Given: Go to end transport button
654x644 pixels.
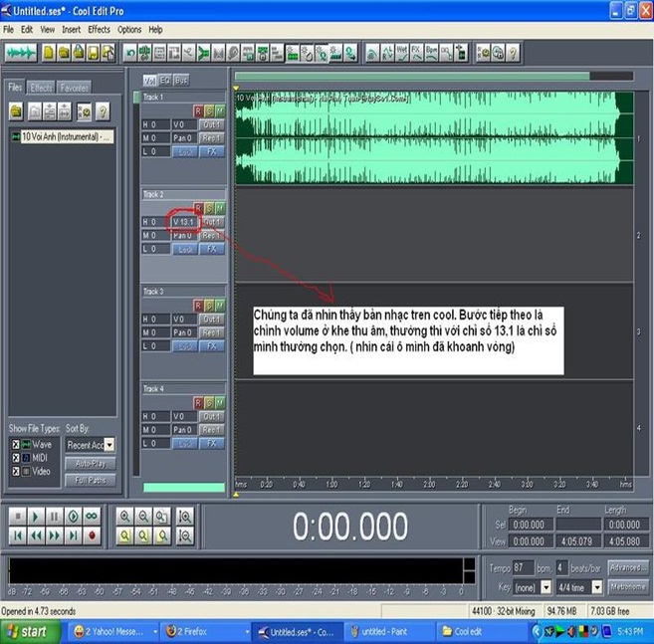Looking at the screenshot, I should pos(73,536).
